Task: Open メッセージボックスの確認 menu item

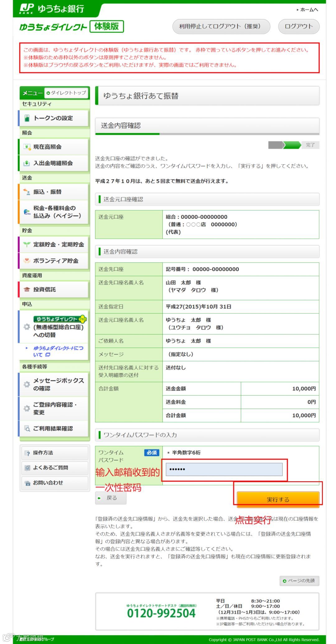Action: (54, 384)
